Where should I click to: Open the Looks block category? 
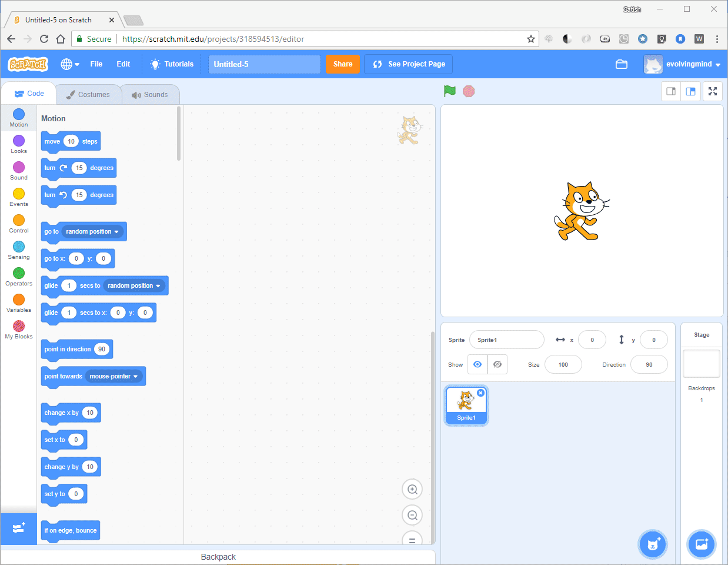pos(19,144)
